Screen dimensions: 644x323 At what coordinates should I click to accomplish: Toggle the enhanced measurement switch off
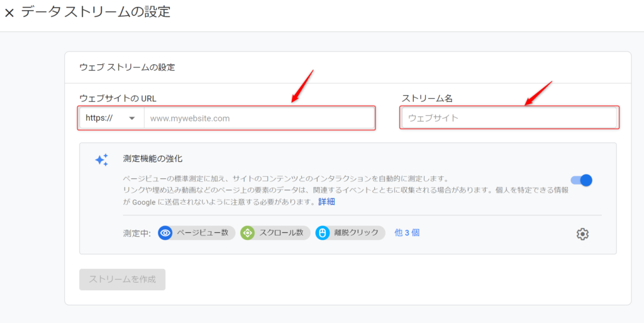click(582, 181)
